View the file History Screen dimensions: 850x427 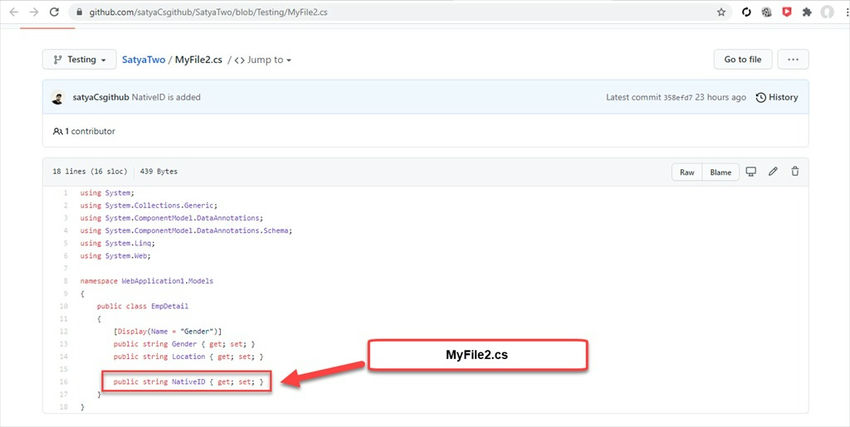click(777, 98)
